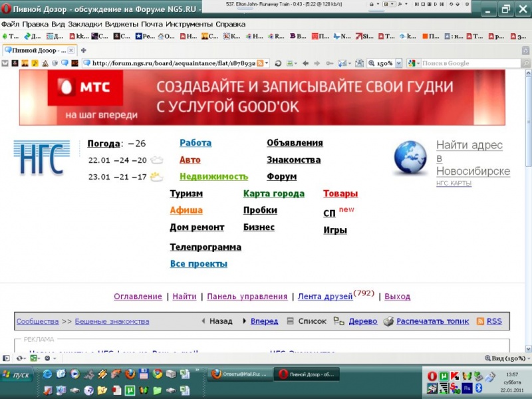Open the Закладки menu
This screenshot has height=399, width=532.
(84, 24)
